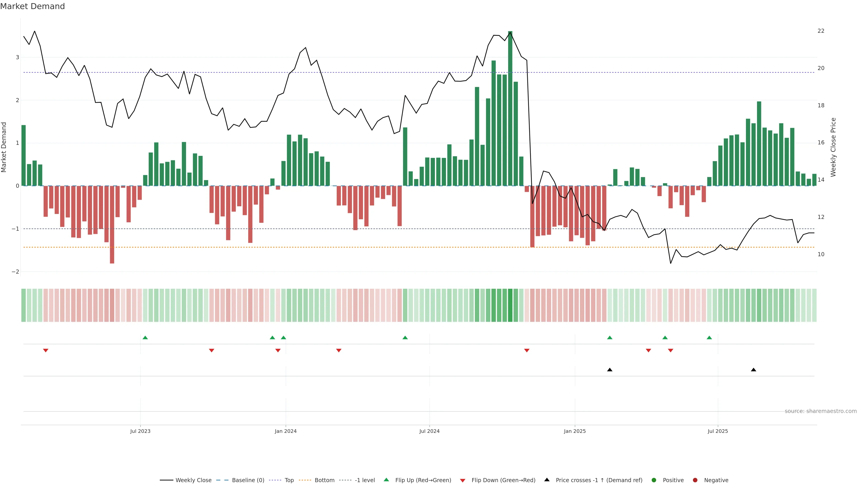This screenshot has width=868, height=488.
Task: Click the Jan 2024 x-axis label
Action: pos(285,431)
